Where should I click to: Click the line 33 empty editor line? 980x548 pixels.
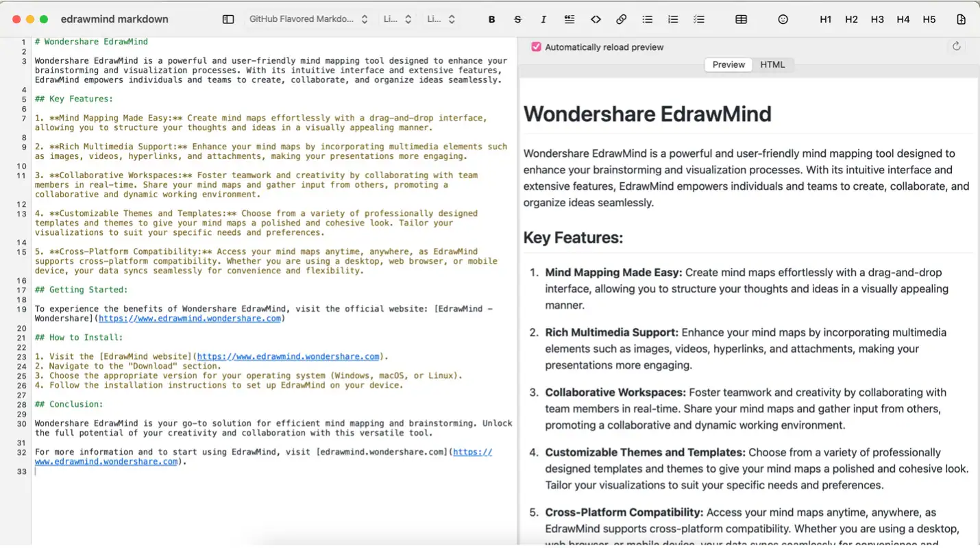[x=274, y=471]
